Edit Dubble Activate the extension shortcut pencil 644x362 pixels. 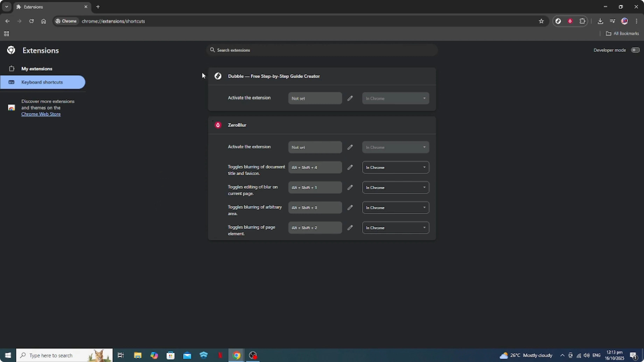point(350,98)
